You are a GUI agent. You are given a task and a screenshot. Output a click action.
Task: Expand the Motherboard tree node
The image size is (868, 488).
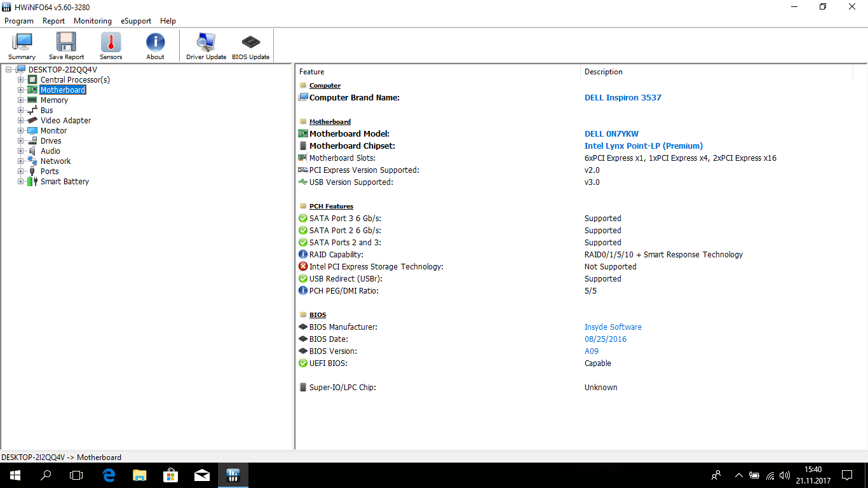click(21, 90)
